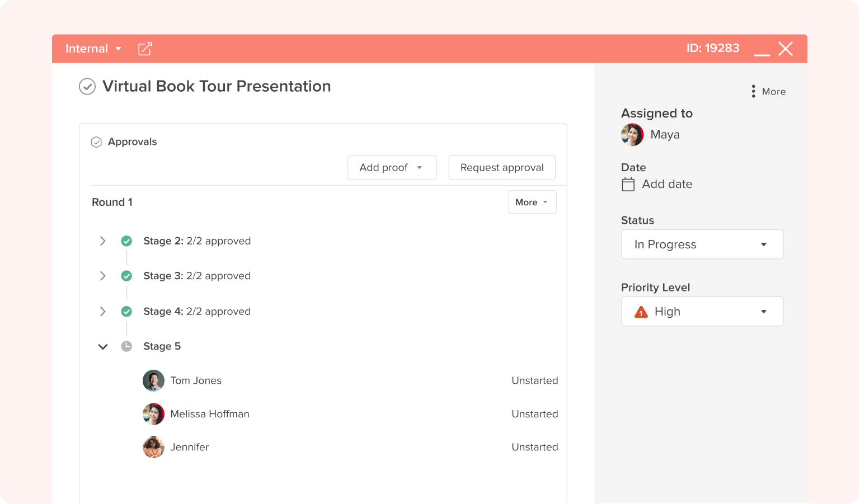Click Request approval
Viewport: 860px width, 504px height.
coord(501,167)
